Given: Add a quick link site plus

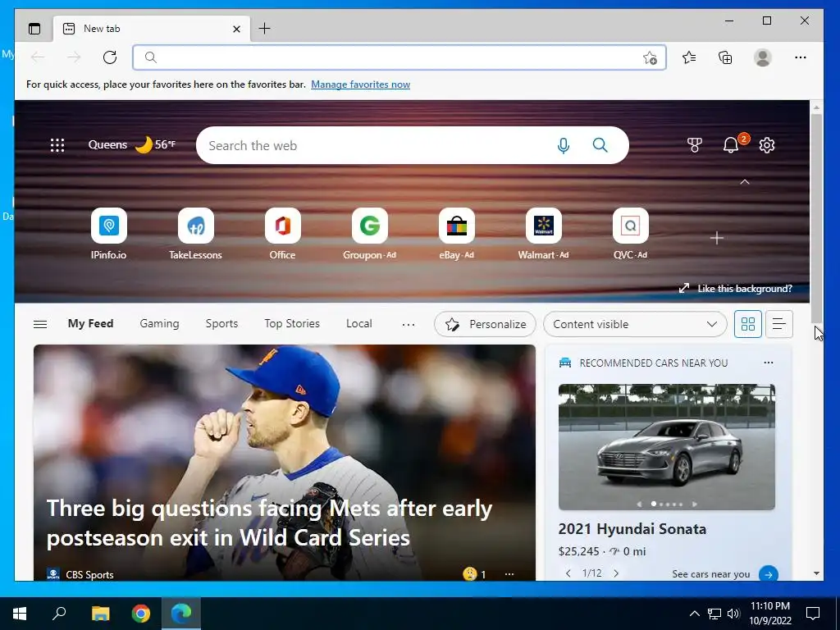Looking at the screenshot, I should [x=717, y=238].
